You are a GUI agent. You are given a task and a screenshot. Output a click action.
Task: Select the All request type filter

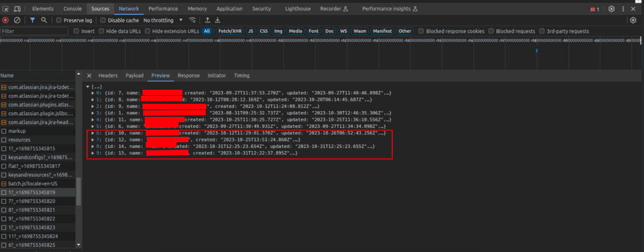pos(207,31)
